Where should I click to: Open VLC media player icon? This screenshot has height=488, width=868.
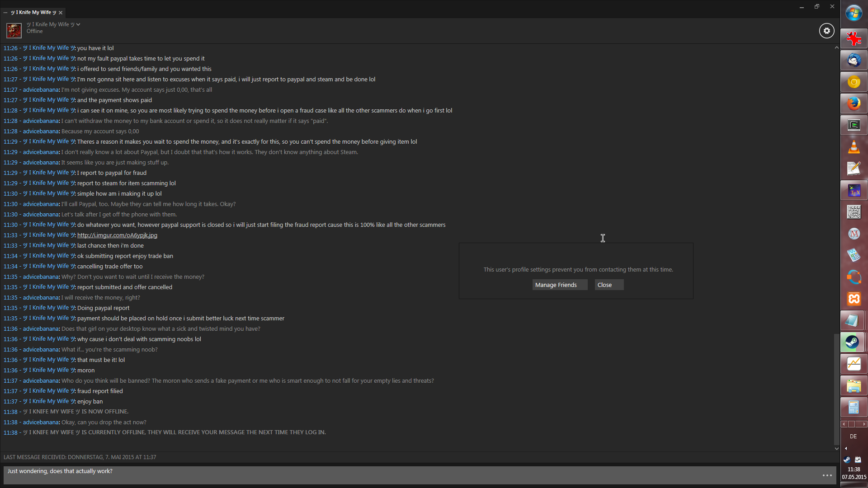[854, 147]
